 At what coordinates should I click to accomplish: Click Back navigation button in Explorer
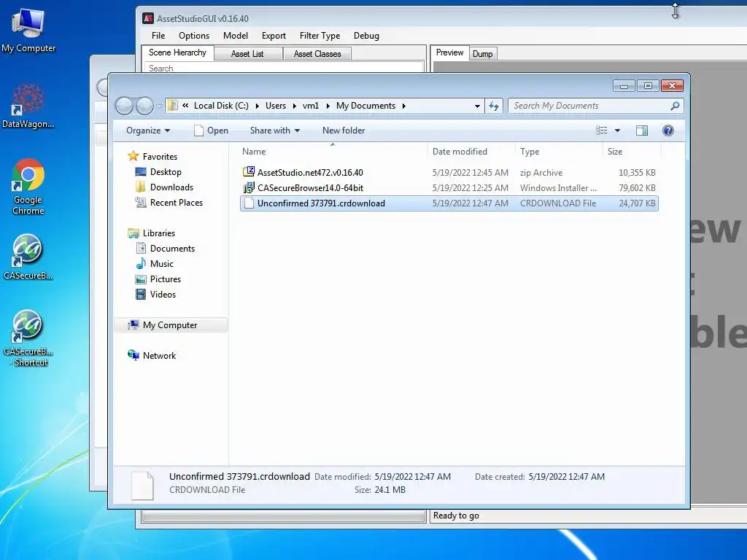pos(124,106)
